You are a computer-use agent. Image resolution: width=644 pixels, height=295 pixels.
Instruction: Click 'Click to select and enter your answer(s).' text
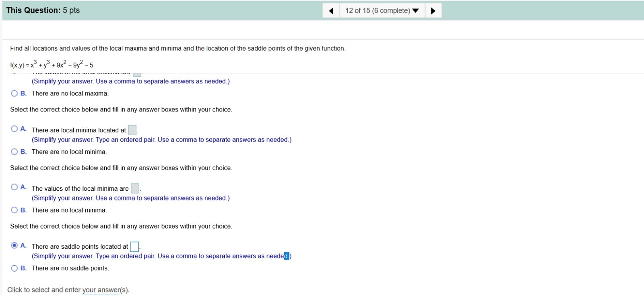coord(68,290)
